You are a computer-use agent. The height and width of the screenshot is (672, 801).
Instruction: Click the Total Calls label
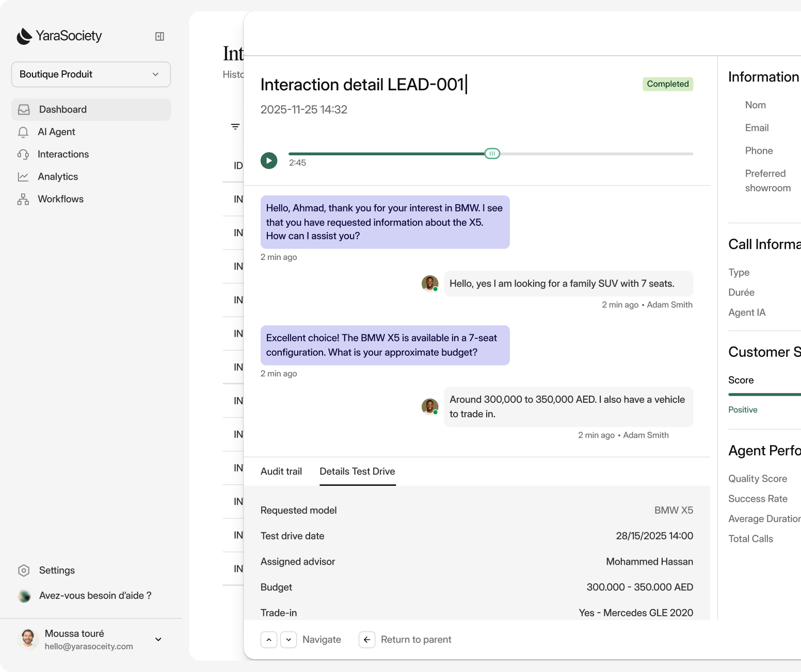(750, 539)
